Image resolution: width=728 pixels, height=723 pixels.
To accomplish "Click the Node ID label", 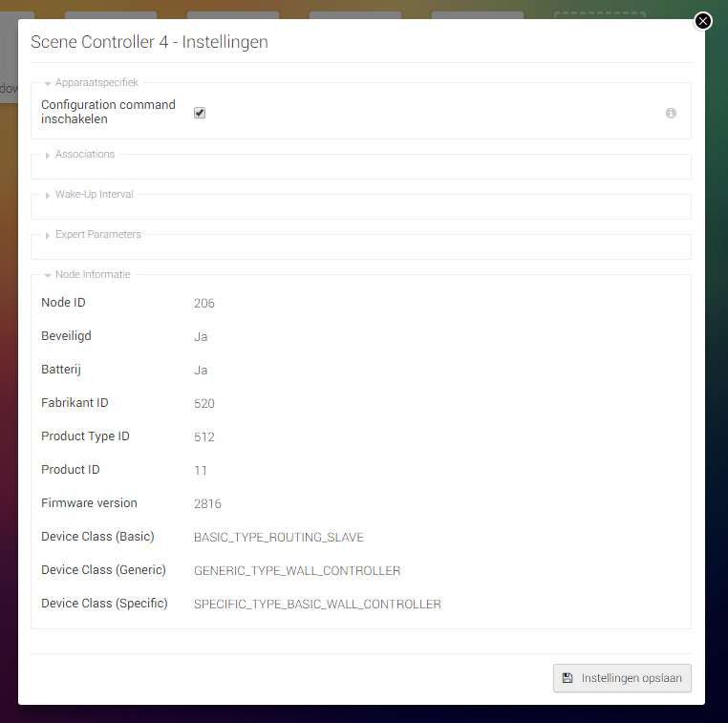I will 63,302.
